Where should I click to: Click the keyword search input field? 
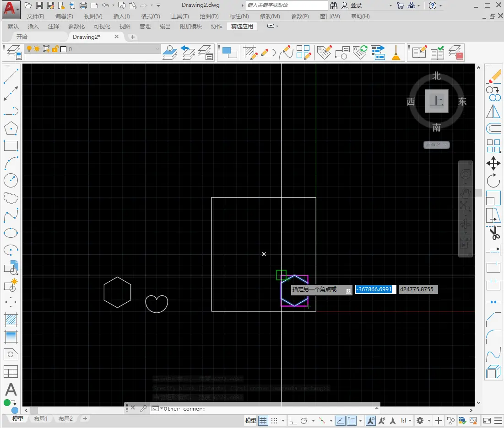pyautogui.click(x=287, y=5)
